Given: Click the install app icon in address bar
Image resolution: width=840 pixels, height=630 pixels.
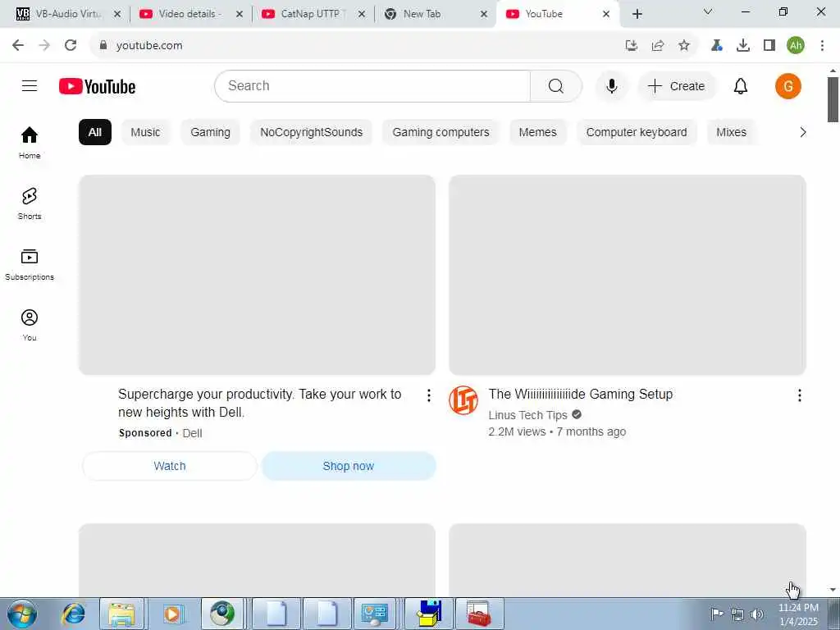Looking at the screenshot, I should pos(632,46).
